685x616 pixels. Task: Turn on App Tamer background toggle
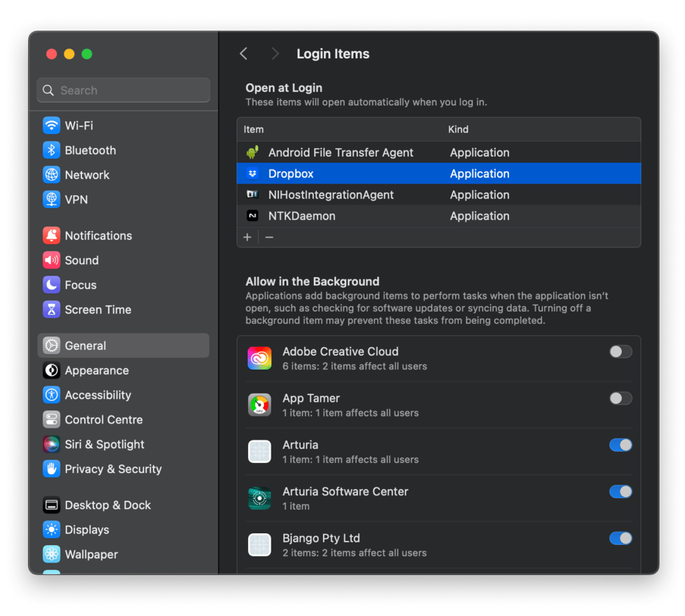click(x=620, y=398)
